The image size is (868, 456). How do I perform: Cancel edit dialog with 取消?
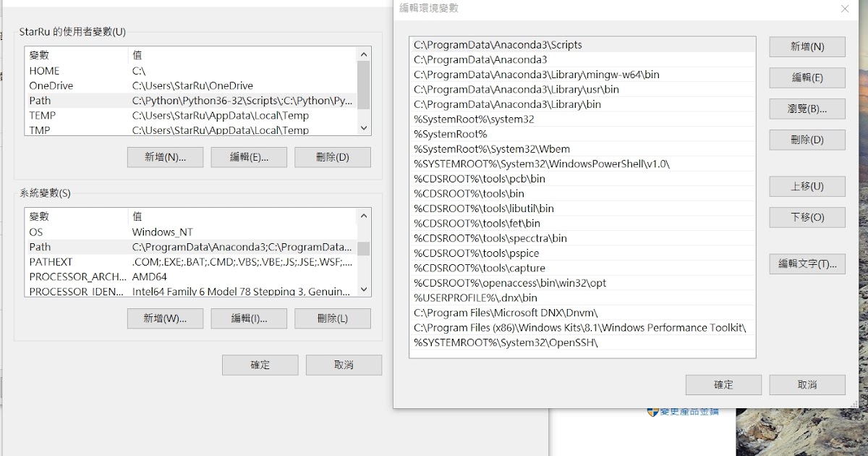click(x=807, y=384)
